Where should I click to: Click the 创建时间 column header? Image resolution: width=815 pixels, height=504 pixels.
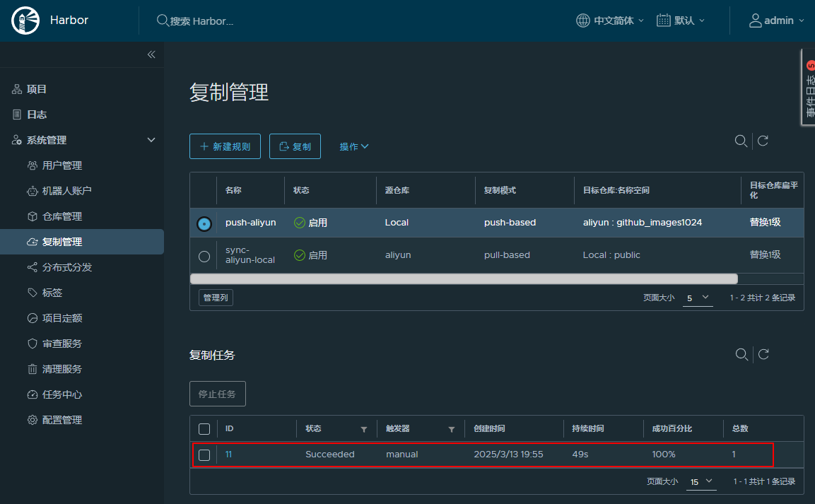click(489, 428)
